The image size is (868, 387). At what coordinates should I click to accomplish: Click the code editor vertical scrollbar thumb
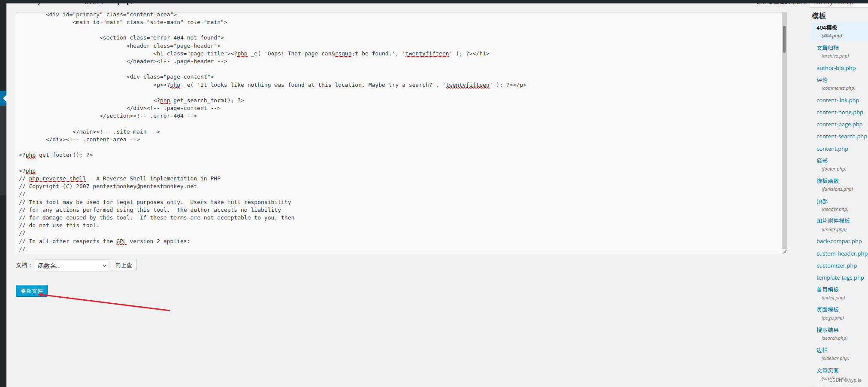pyautogui.click(x=784, y=39)
